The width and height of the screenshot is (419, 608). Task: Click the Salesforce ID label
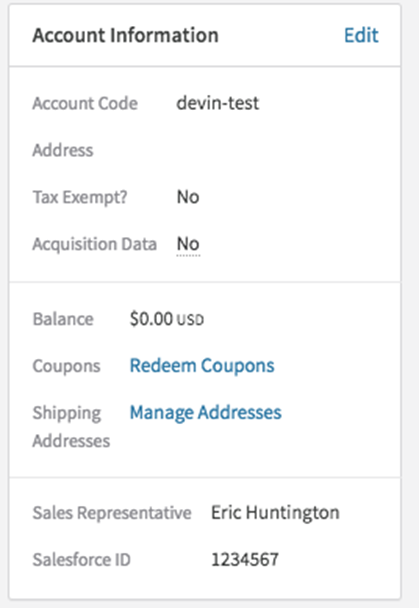tap(81, 560)
